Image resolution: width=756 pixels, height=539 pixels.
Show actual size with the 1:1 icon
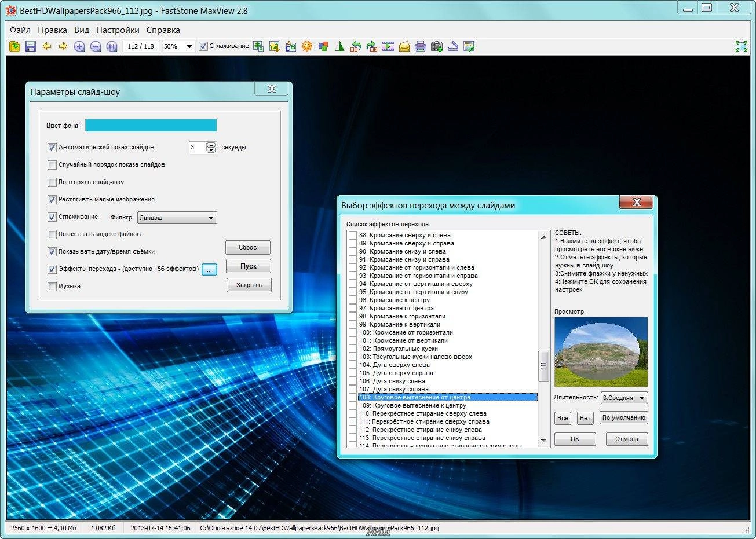click(x=112, y=46)
